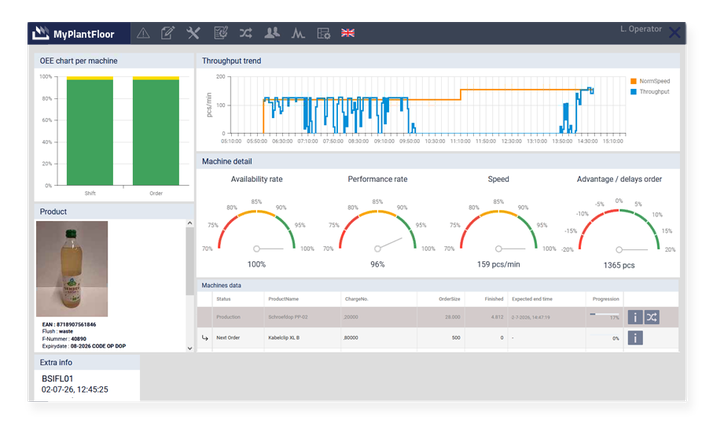Click the Throughput trend panel header

coord(438,61)
